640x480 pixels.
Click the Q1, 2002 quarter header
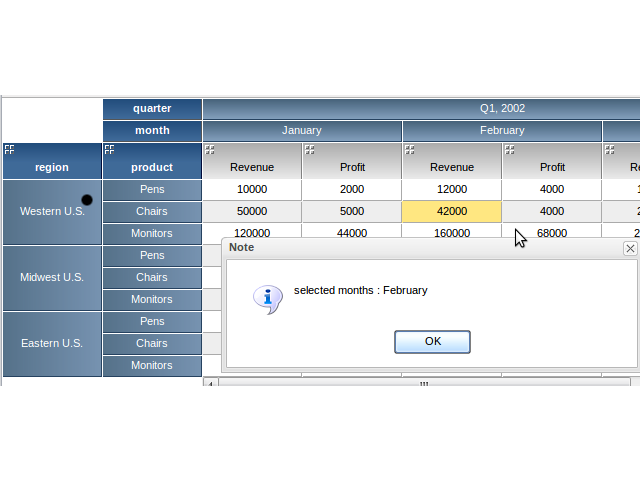coord(501,109)
